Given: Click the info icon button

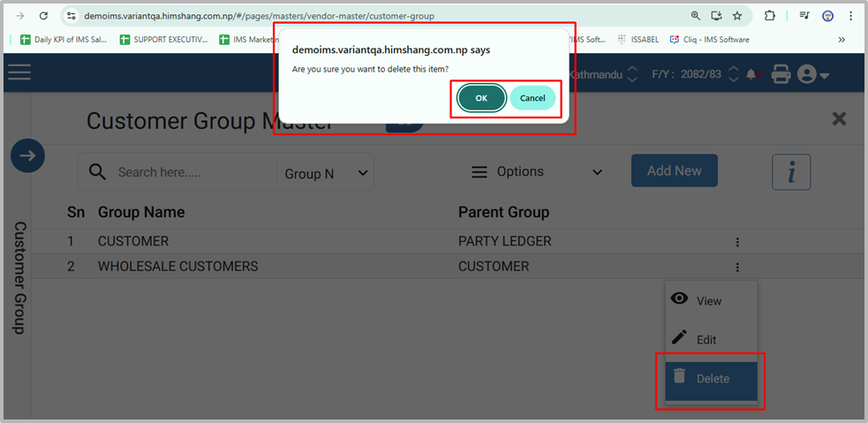Looking at the screenshot, I should [790, 171].
